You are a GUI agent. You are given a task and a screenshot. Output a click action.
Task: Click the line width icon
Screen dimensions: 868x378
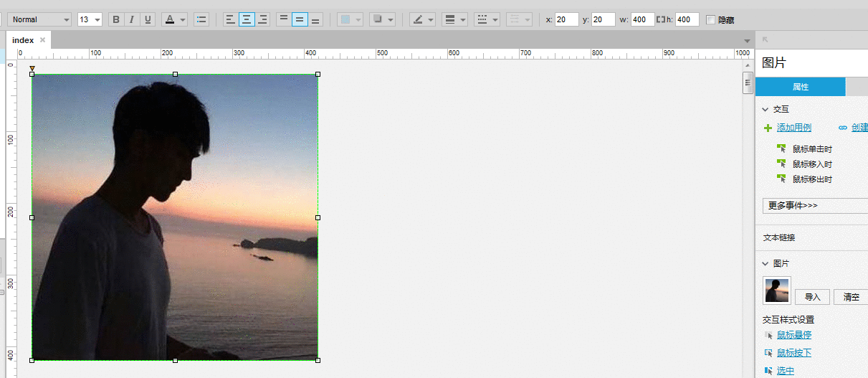click(x=450, y=19)
